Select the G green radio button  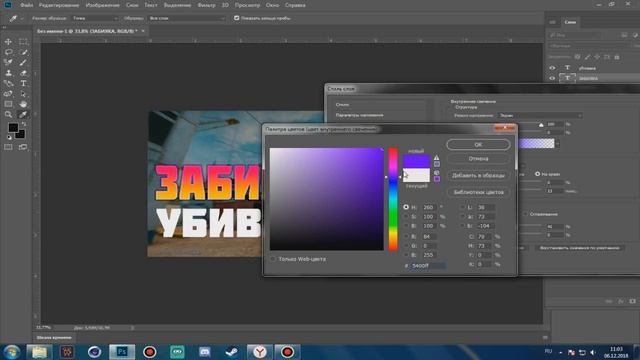[x=406, y=246]
